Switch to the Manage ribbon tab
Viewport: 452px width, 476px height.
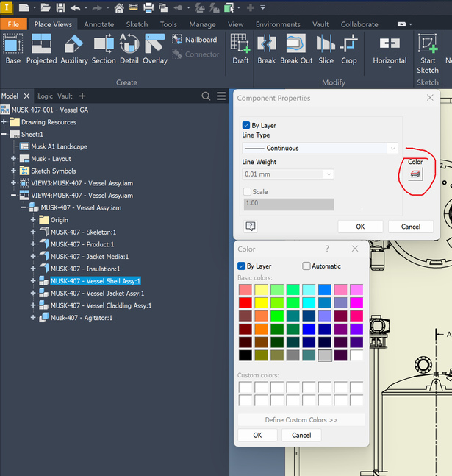click(x=202, y=24)
